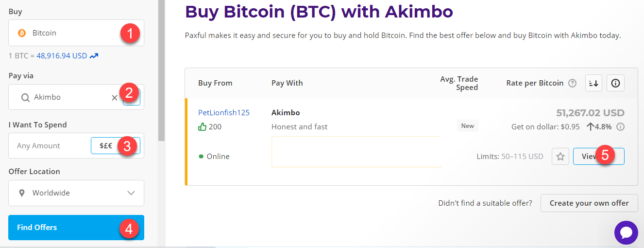Open the live chat bubble
644x248 pixels.
[x=626, y=232]
